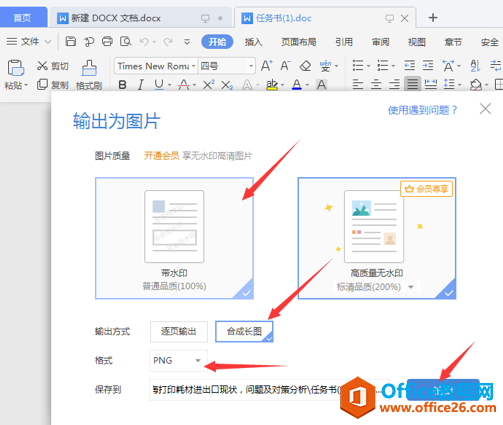503x425 pixels.
Task: Close the 任务书(1).doc tab
Action: coord(405,18)
